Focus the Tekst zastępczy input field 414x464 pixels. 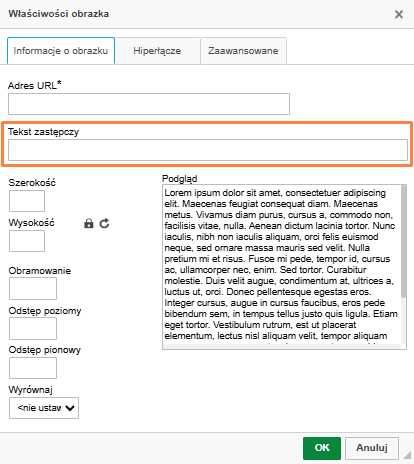(208, 150)
